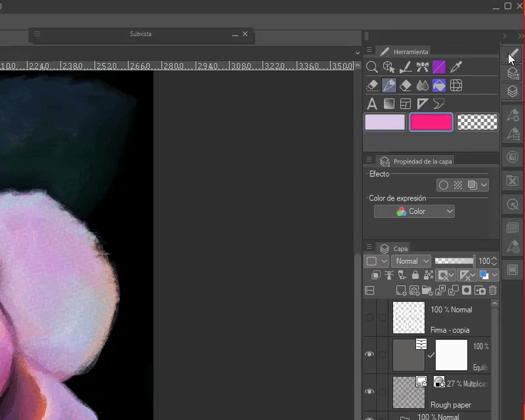Select the Firma - copia layer thumbnail
Viewport: 525px width, 420px height.
408,318
